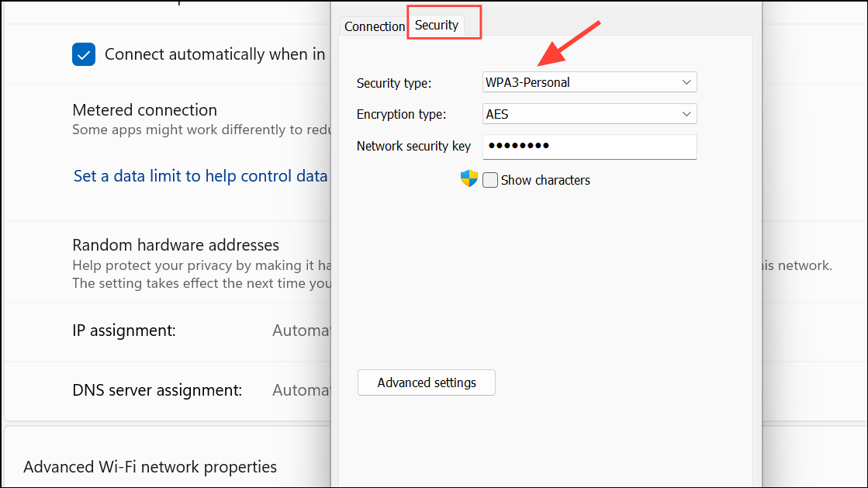Uncheck the Connect automatically checkbox
The image size is (868, 488).
[x=84, y=54]
